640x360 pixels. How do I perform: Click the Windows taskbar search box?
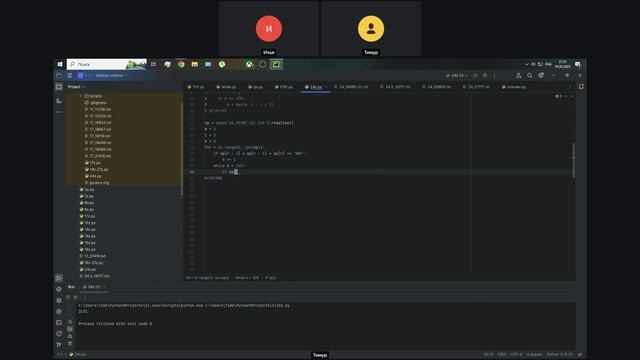pos(107,64)
